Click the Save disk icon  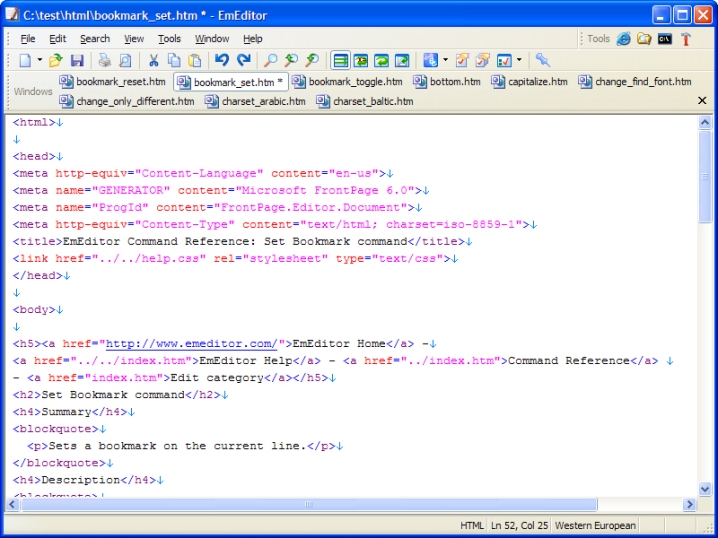coord(77,61)
